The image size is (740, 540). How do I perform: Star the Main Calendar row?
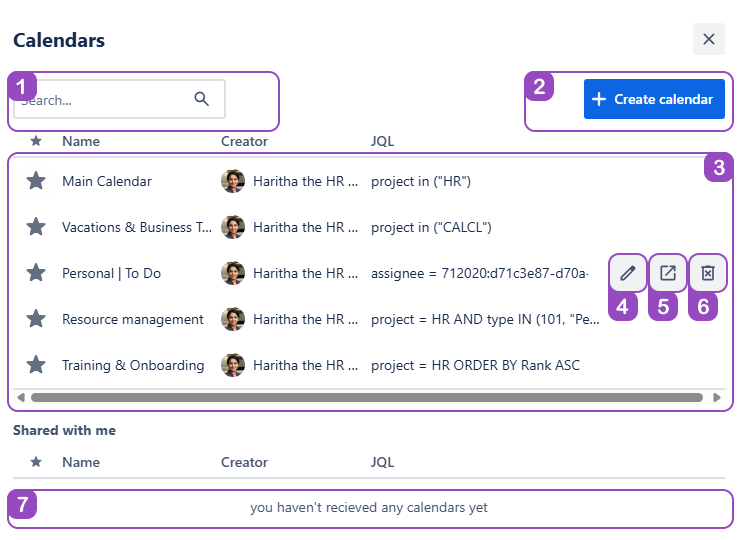(36, 181)
